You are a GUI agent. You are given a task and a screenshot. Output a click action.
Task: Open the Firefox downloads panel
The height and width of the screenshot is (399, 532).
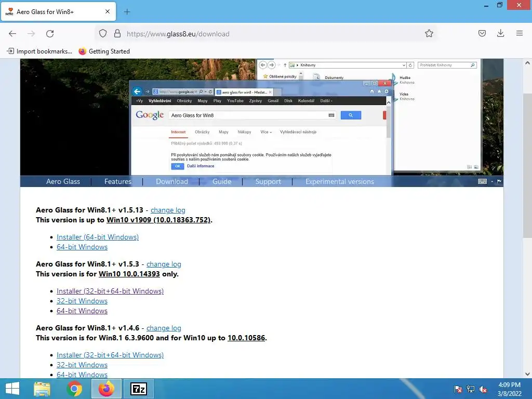[x=500, y=33]
